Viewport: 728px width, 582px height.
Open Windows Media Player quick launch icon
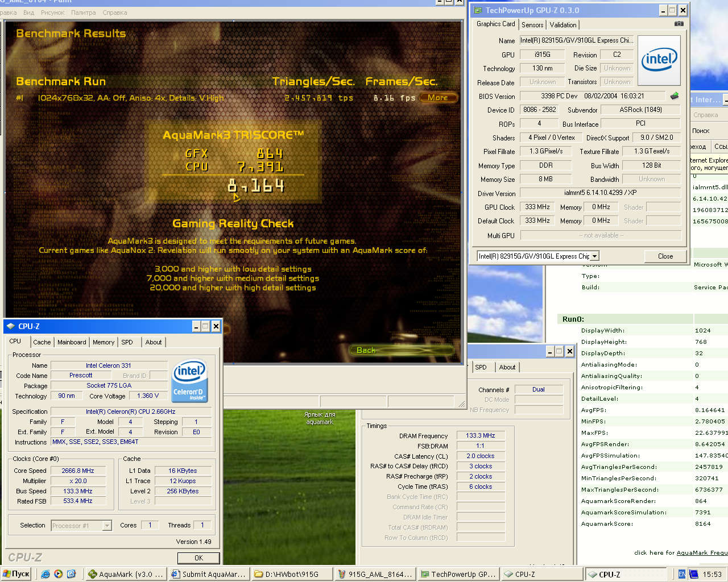pos(58,574)
